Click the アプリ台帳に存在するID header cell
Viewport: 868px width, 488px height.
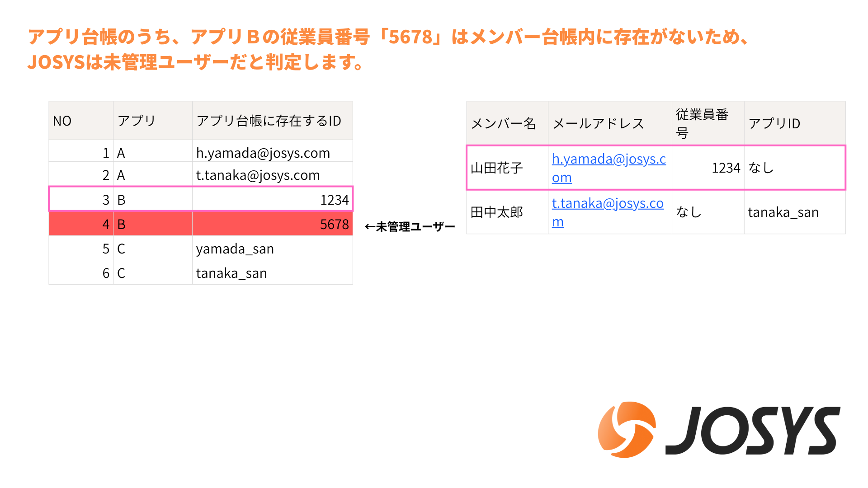click(269, 121)
